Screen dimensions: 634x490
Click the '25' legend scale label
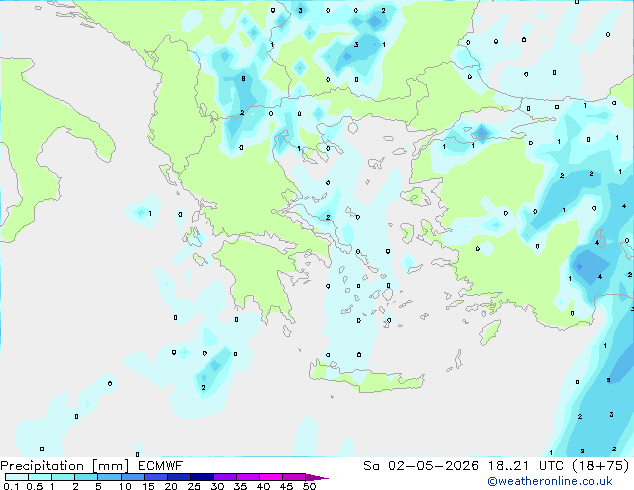(x=194, y=486)
